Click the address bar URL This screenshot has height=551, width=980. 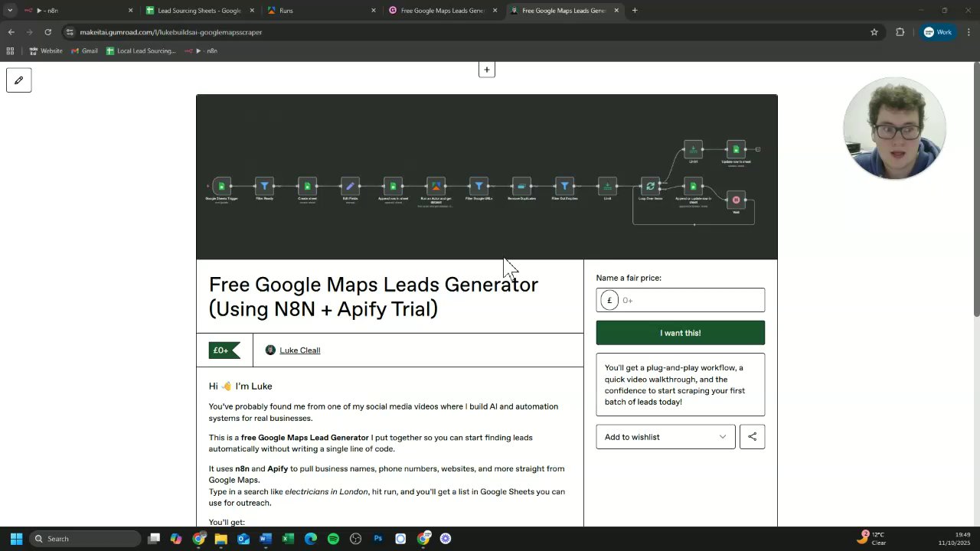click(171, 32)
